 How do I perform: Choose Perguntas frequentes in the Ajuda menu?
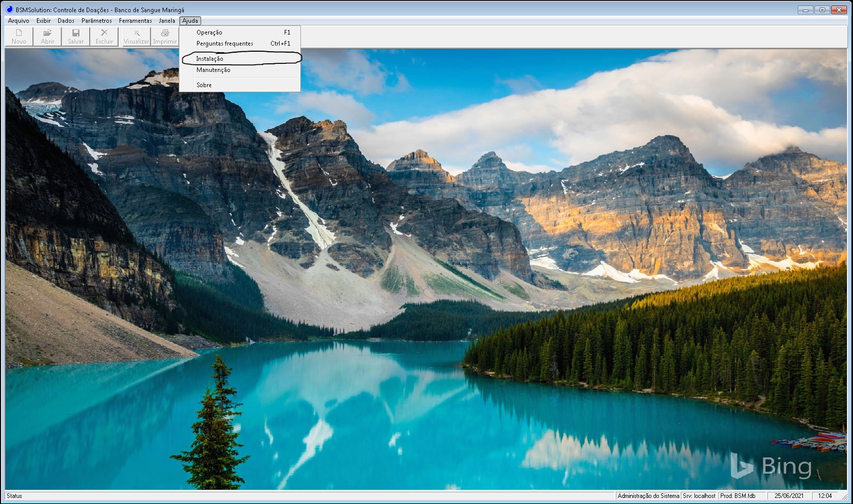coord(225,44)
